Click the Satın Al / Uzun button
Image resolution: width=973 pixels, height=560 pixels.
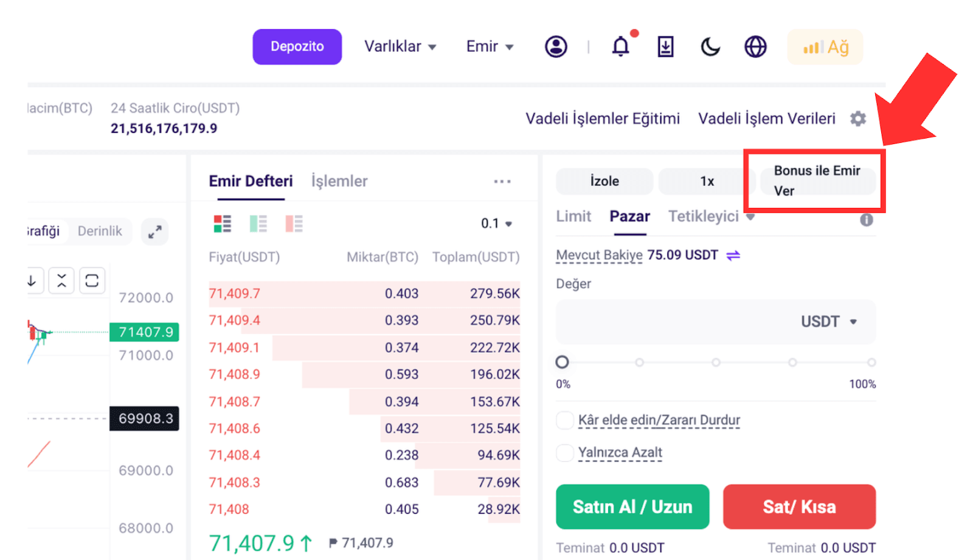[632, 506]
